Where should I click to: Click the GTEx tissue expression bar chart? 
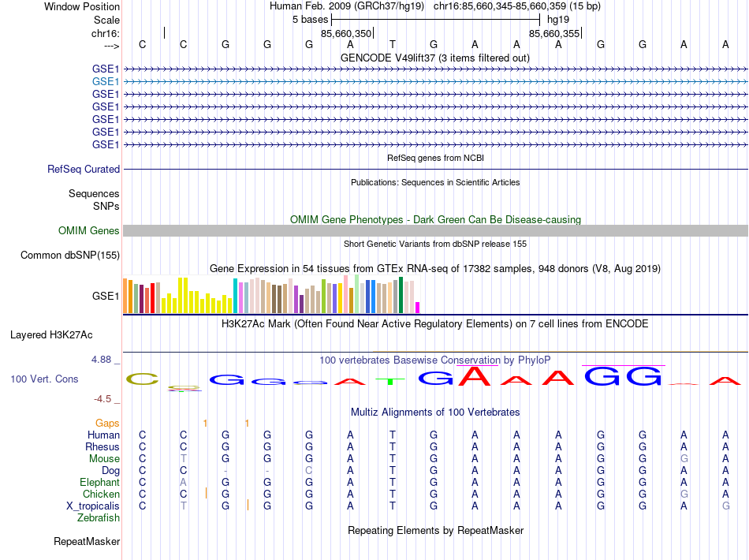pyautogui.click(x=271, y=294)
